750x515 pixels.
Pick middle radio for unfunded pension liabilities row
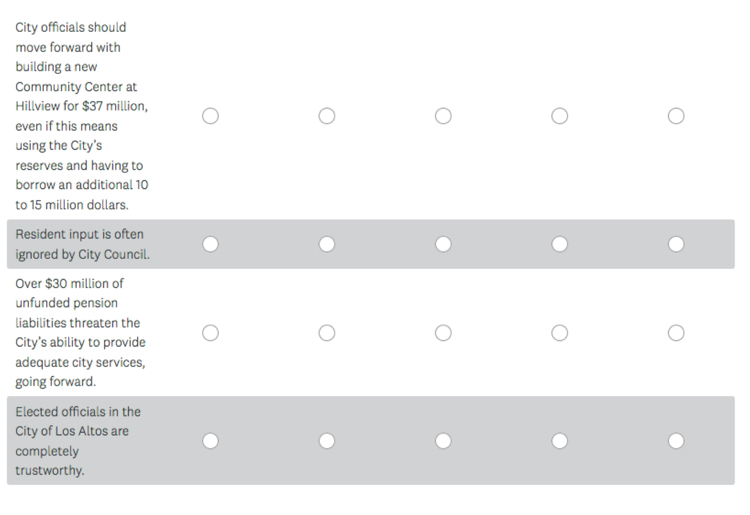443,333
